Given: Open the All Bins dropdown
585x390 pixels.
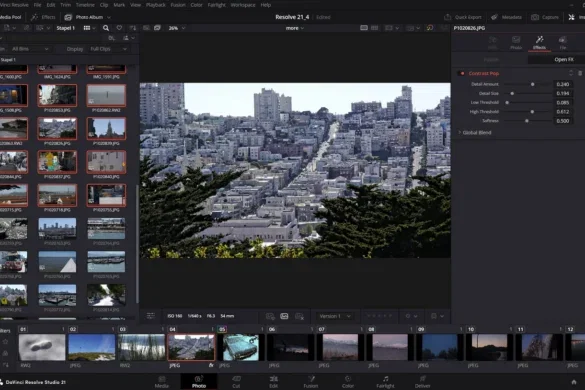Looking at the screenshot, I should coord(30,49).
